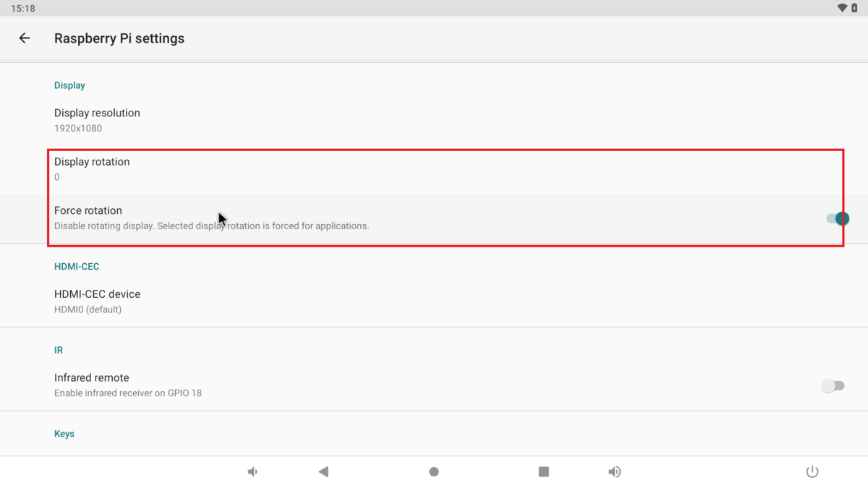Click the Raspberry Pi settings title
This screenshot has height=488, width=868.
[x=119, y=38]
